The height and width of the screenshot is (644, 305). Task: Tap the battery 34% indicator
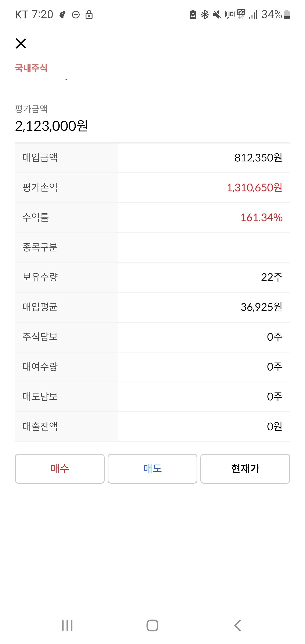[x=275, y=15]
